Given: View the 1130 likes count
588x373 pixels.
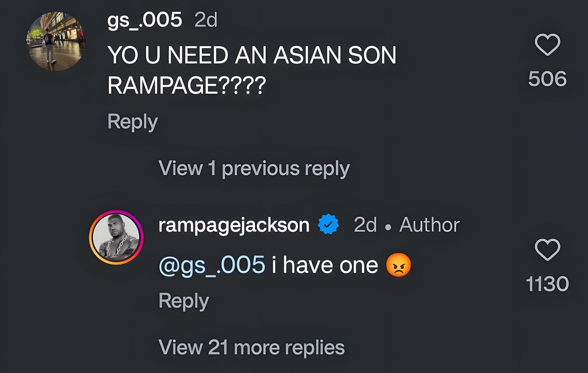Looking at the screenshot, I should (x=548, y=284).
